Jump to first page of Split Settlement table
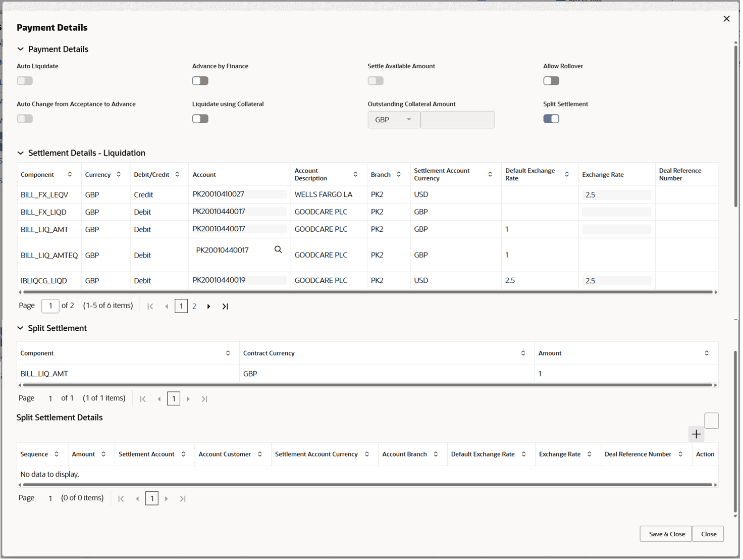743x560 pixels. coord(143,398)
